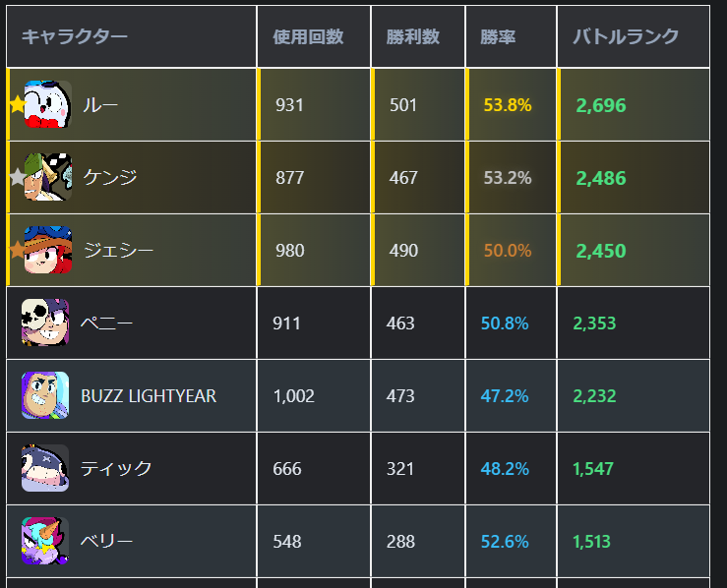Viewport: 727px width, 588px height.
Task: Sort by キャラクター column header
Action: pyautogui.click(x=75, y=37)
